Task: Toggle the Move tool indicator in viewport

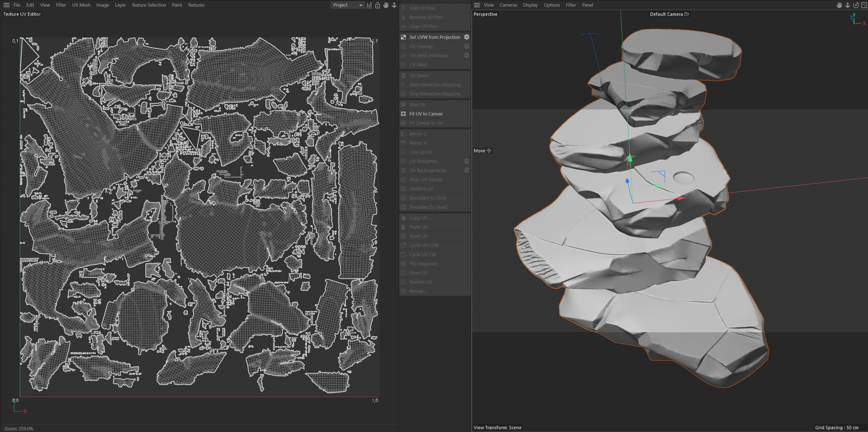Action: (482, 151)
